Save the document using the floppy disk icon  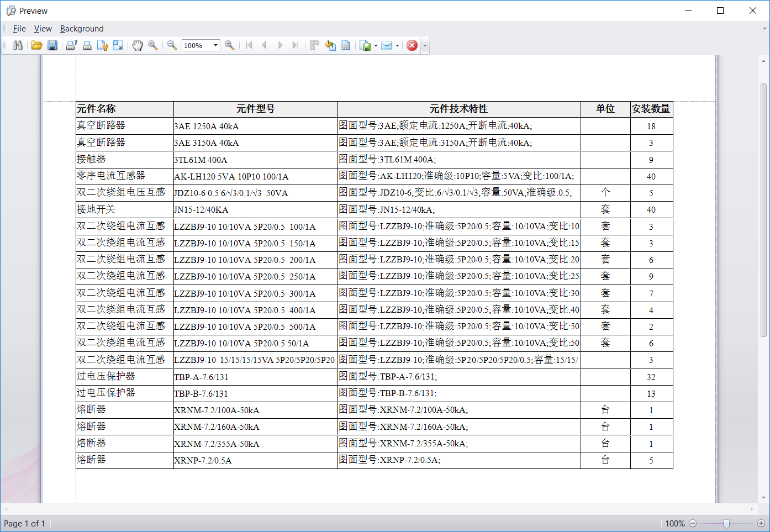(x=52, y=45)
